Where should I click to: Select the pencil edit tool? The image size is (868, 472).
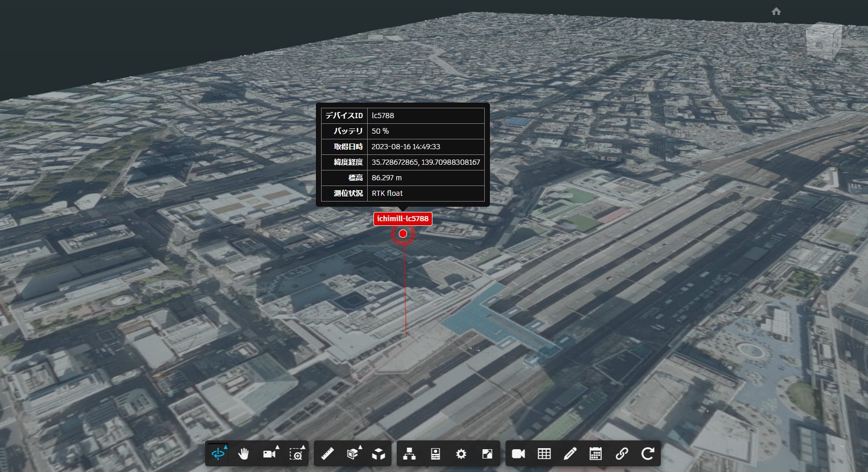(570, 454)
